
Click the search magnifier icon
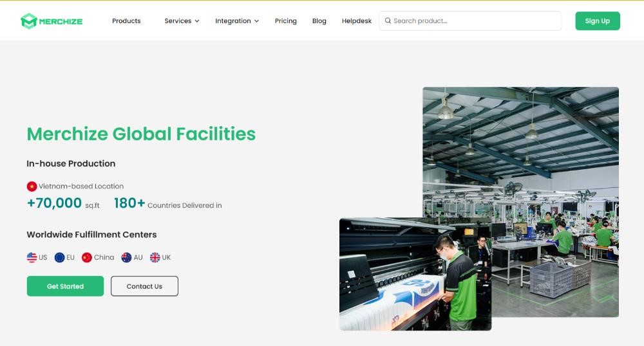tap(388, 21)
